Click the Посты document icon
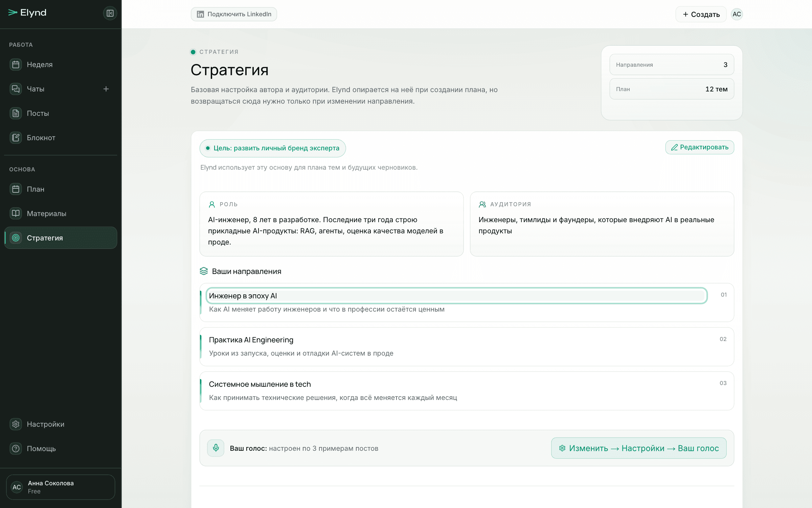Image resolution: width=812 pixels, height=508 pixels. 16,113
